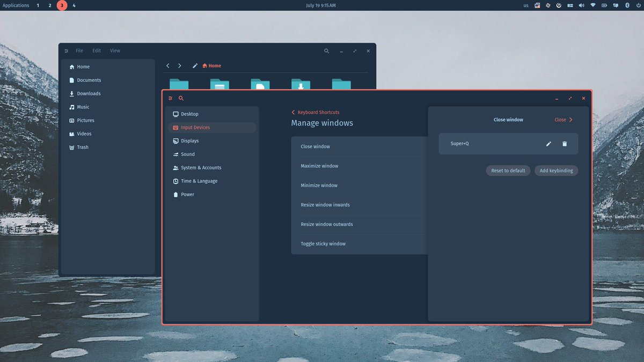Go back via the Keyboard Shortcuts chevron
The image size is (644, 362).
pyautogui.click(x=293, y=112)
